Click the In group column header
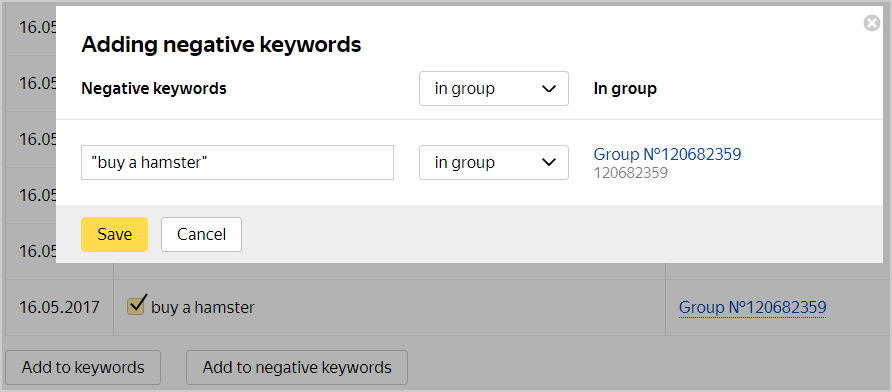The width and height of the screenshot is (892, 392). 625,89
